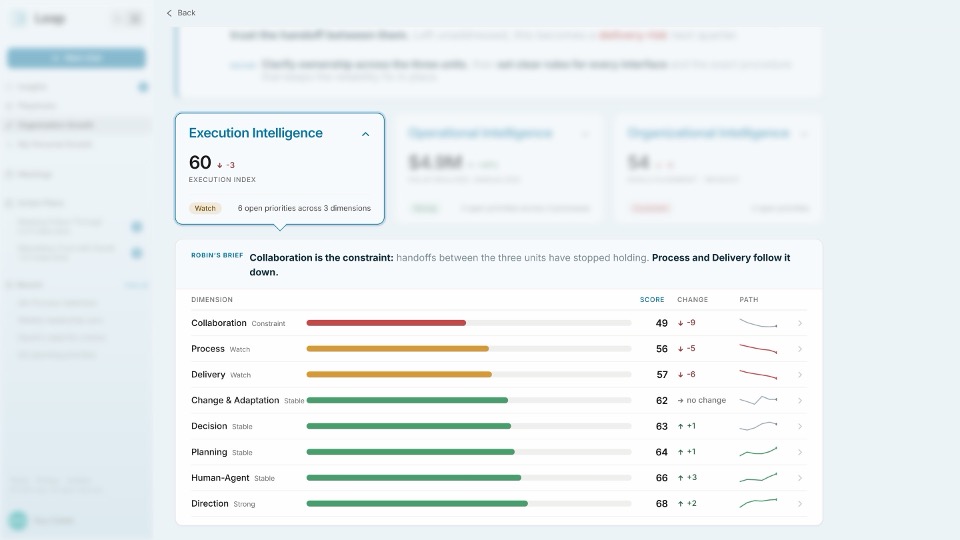Click the orange Delivery score bar

(x=399, y=374)
